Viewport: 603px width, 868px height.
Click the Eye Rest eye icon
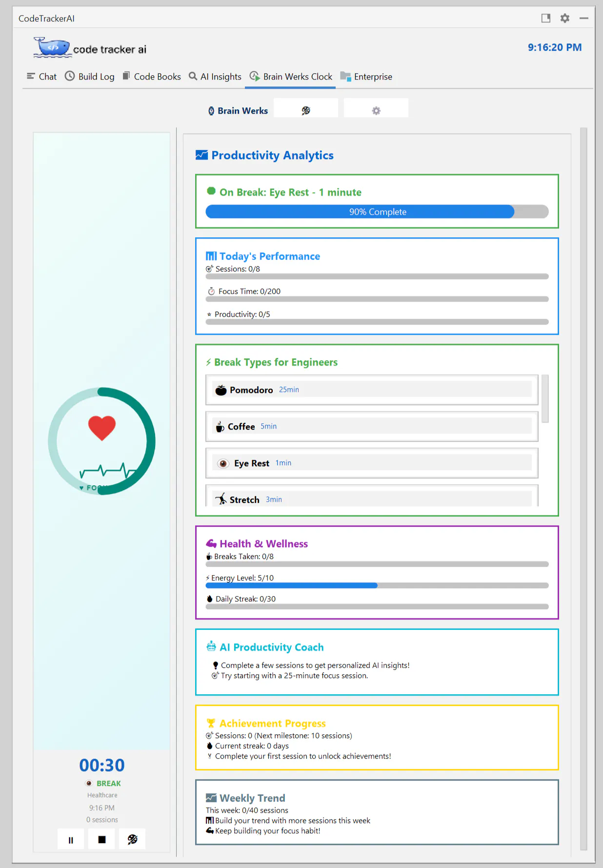(223, 463)
